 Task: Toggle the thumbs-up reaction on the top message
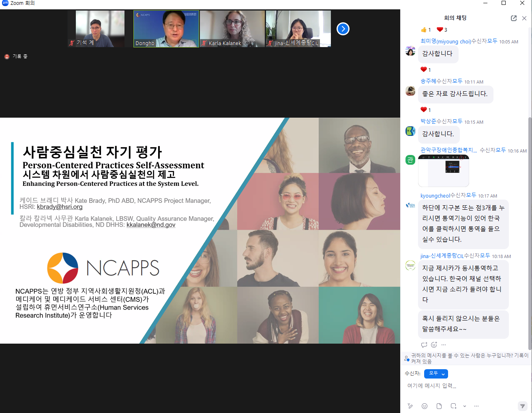point(426,30)
